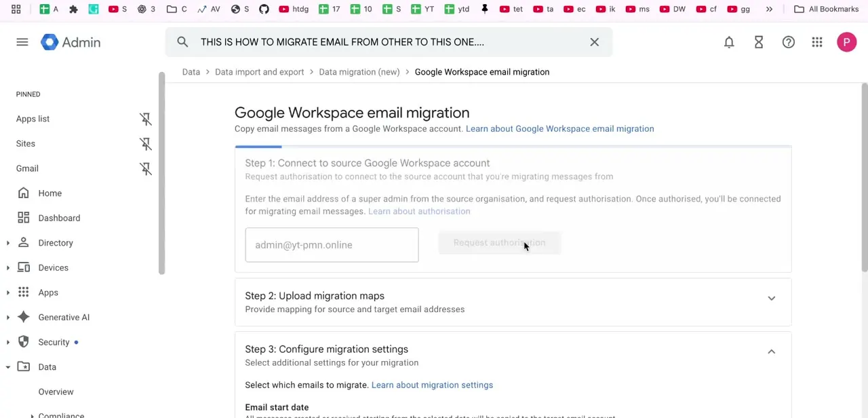
Task: Click the Data folder icon in sidebar
Action: (24, 367)
